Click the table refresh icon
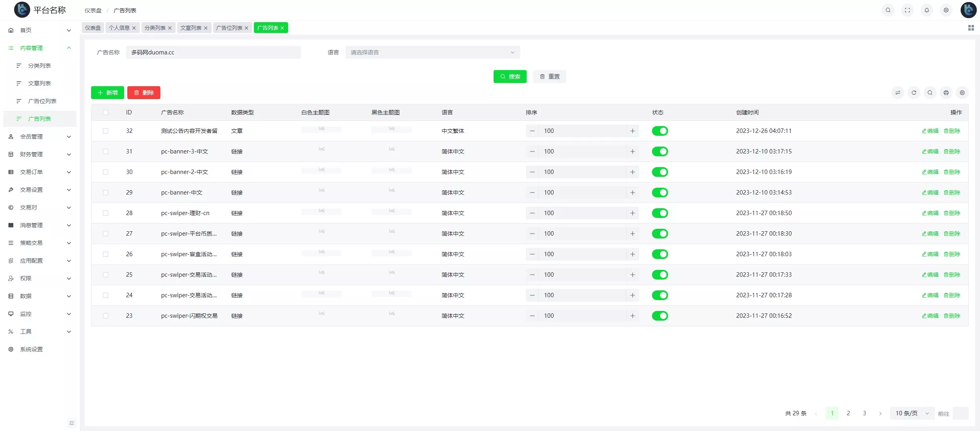The width and height of the screenshot is (980, 431). (914, 93)
